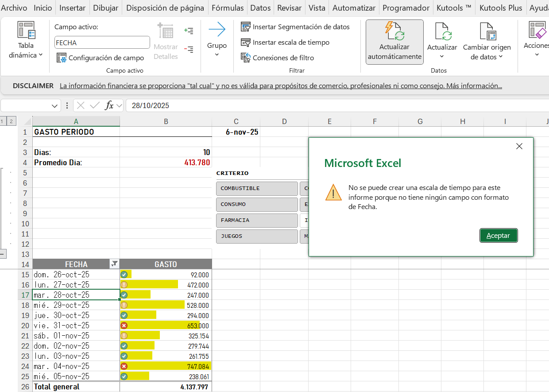Expand the field with the plus icon

coord(189,31)
